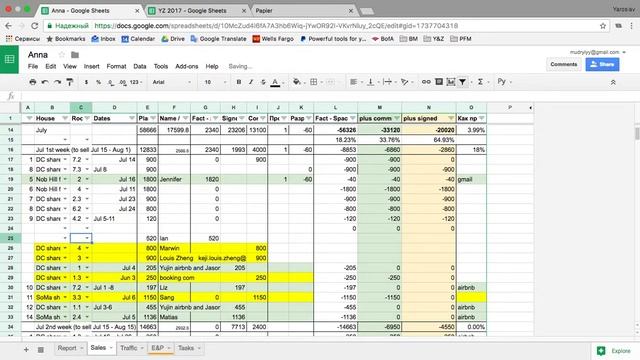Viewport: 640px width, 360px height.
Task: Open plus comm column filter
Action: point(396,118)
